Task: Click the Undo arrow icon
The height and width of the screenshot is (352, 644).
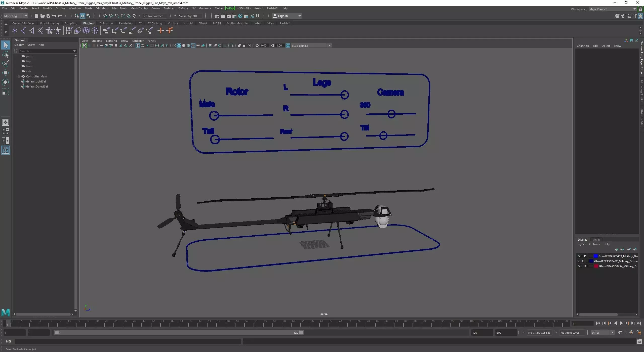Action: coord(54,16)
